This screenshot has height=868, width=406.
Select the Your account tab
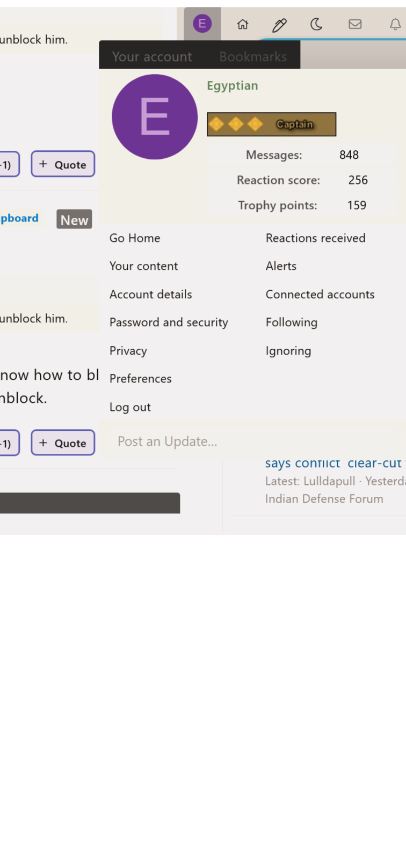[152, 56]
